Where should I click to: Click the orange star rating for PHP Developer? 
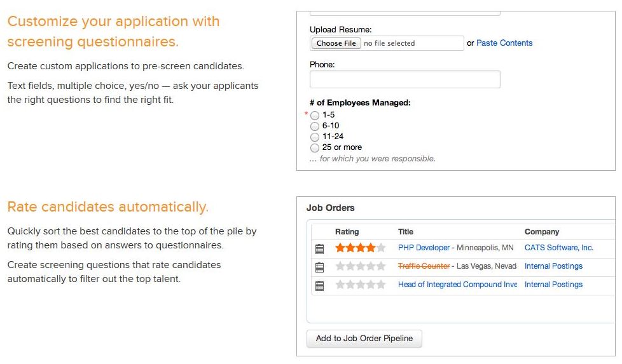pyautogui.click(x=360, y=248)
